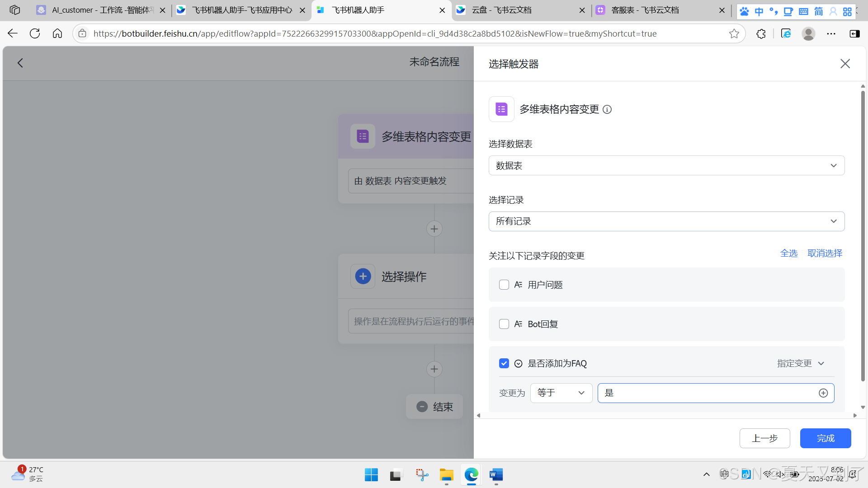
Task: Favorite this page with the star icon
Action: (734, 33)
